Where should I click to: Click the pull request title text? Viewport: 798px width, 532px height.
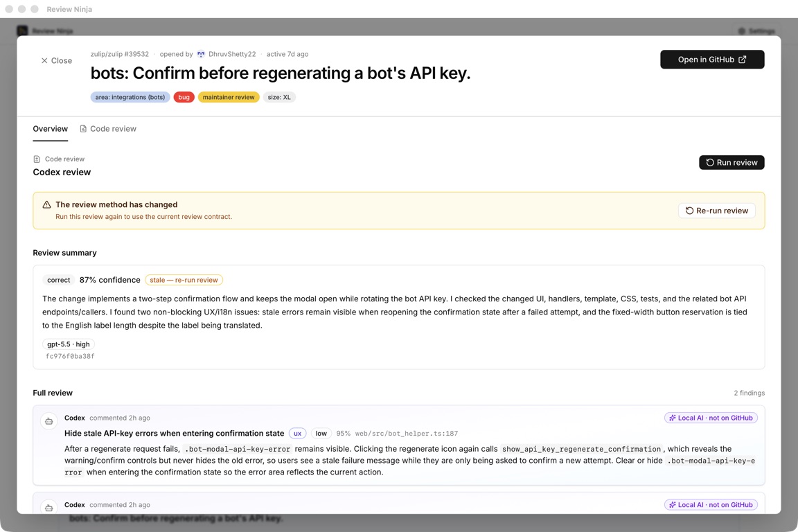point(281,73)
